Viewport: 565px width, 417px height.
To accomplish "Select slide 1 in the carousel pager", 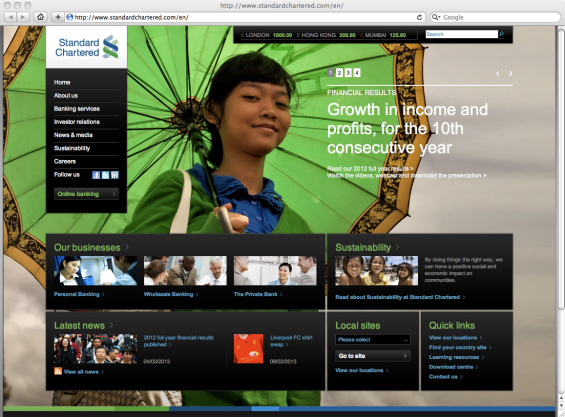I will coord(330,73).
